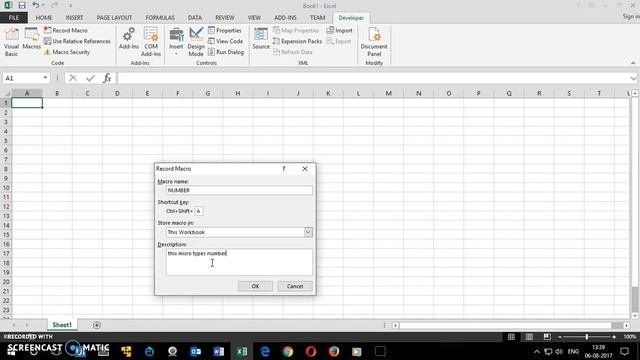Click the zoom out minus button
Image resolution: width=640 pixels, height=360 pixels.
click(560, 337)
